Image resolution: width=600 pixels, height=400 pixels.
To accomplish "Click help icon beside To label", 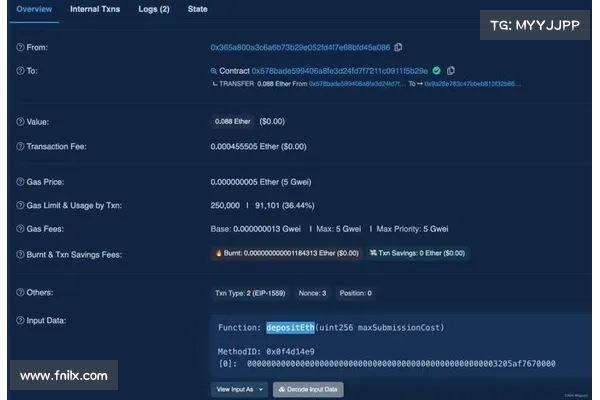I will pyautogui.click(x=20, y=70).
